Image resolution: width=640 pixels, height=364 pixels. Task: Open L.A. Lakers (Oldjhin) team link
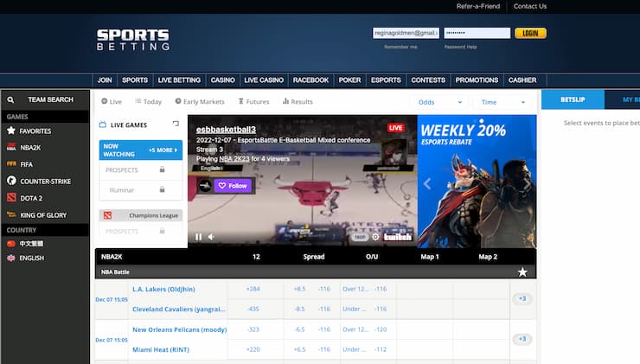163,289
